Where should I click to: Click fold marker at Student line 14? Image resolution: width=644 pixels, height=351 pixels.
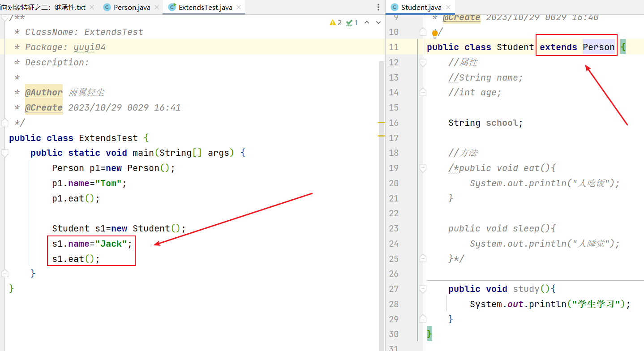point(423,92)
